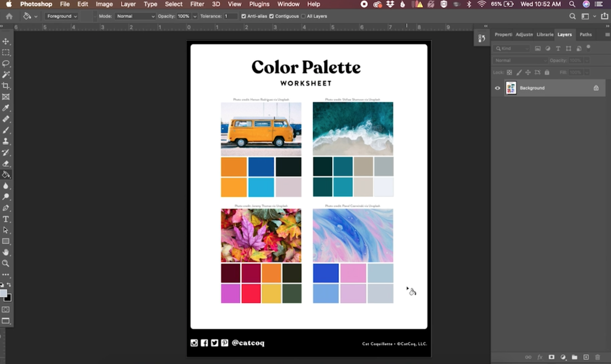Open the Foreground fill source dropdown

tap(61, 16)
